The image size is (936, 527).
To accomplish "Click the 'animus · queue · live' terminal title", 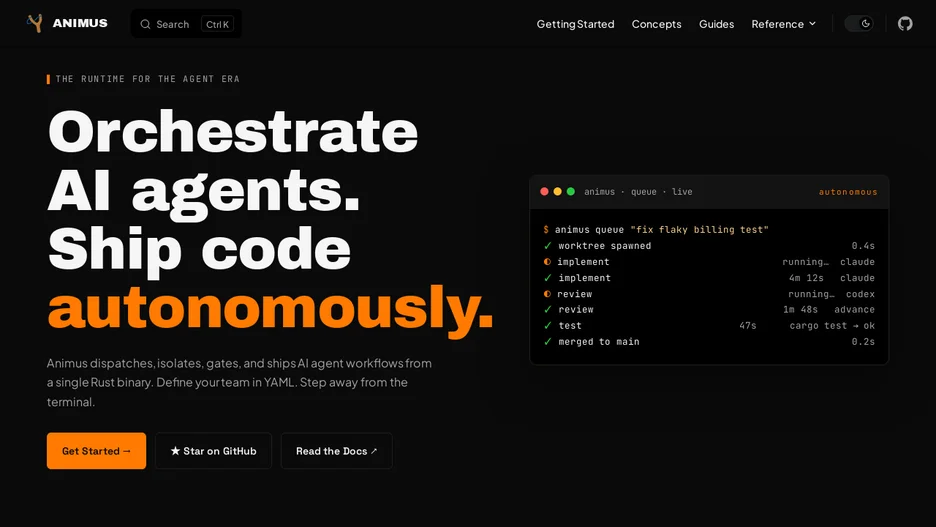I will 638,192.
